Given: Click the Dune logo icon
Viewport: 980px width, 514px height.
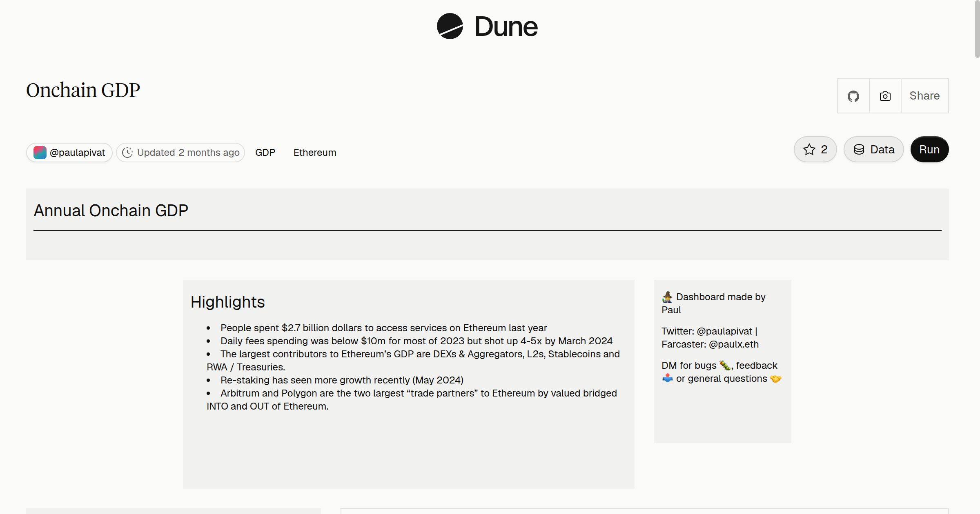Looking at the screenshot, I should click(x=450, y=26).
